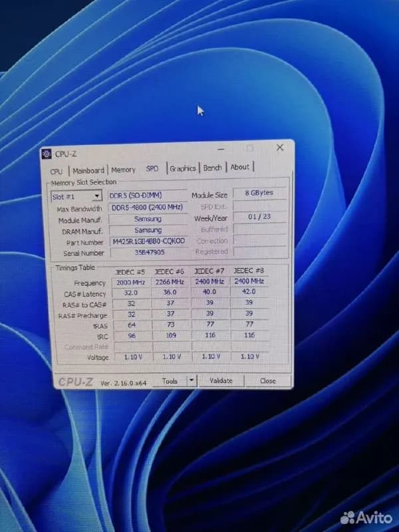Click the Week/Year value 01 / 23
Viewport: 399px width, 532px height.
pyautogui.click(x=259, y=217)
